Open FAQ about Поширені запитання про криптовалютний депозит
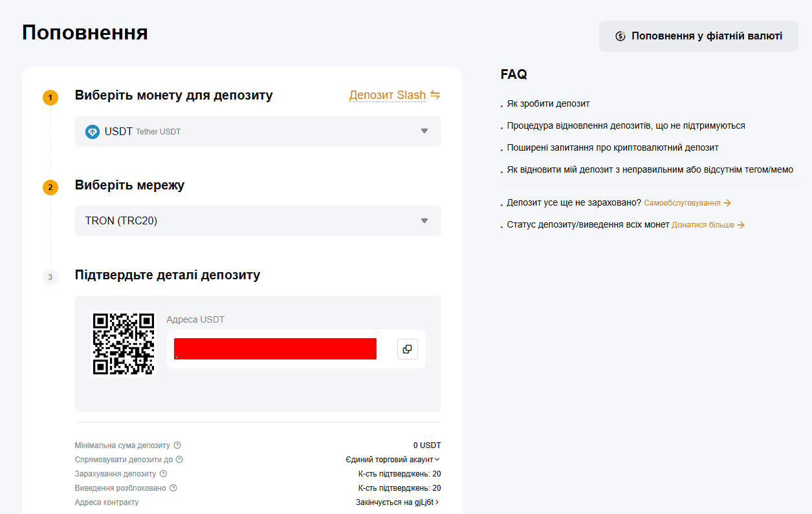This screenshot has width=812, height=514. (613, 147)
